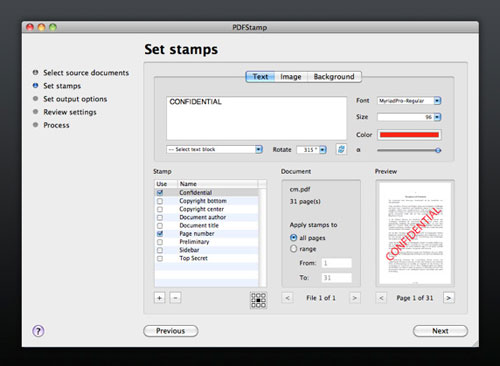Enable the Copyright bottom stamp checkbox
The image size is (500, 366).
tap(160, 201)
